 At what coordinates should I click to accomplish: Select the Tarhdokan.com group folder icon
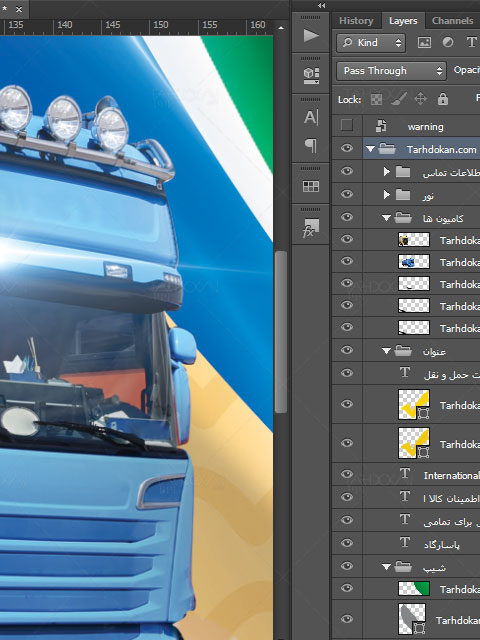pyautogui.click(x=386, y=149)
